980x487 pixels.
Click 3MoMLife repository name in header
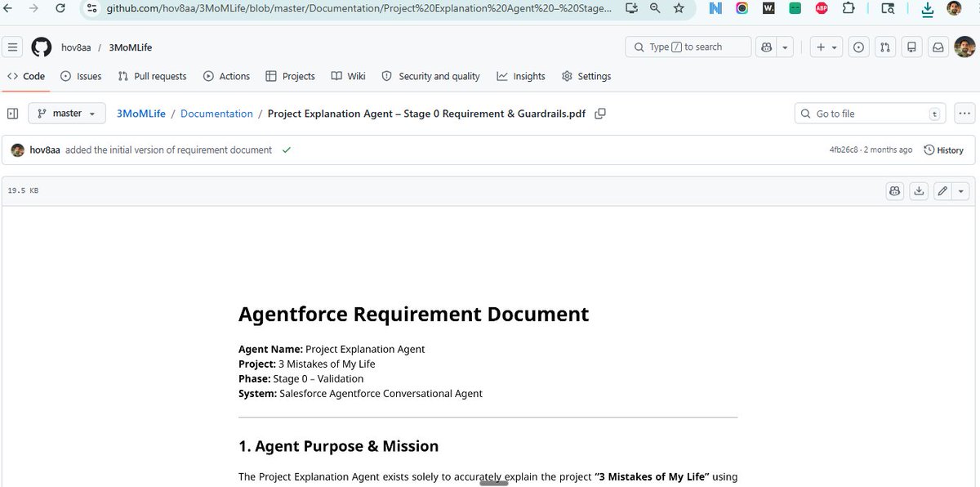[x=131, y=47]
